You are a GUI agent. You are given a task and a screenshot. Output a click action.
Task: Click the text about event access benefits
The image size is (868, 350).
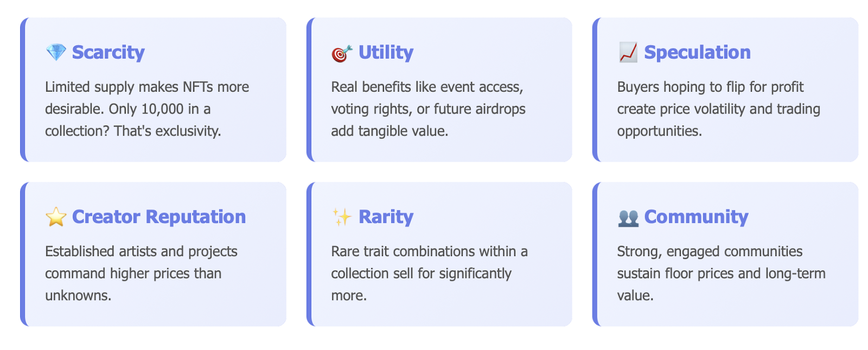[x=428, y=109]
